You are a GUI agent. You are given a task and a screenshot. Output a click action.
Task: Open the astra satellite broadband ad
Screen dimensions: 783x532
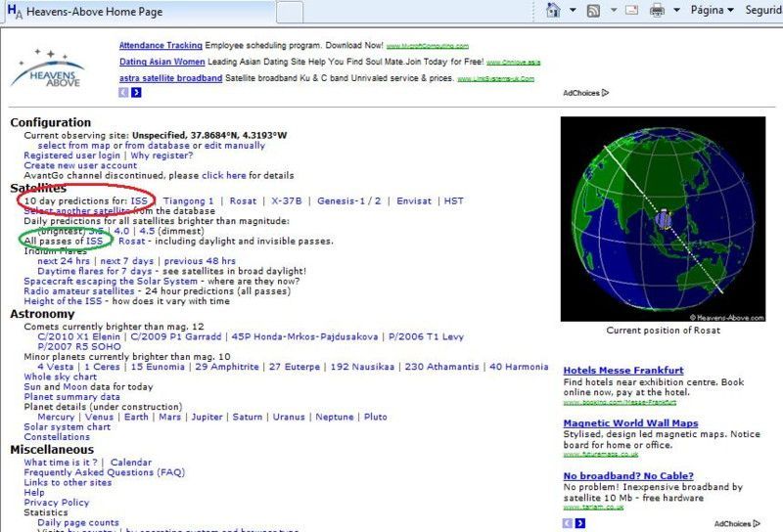(170, 78)
